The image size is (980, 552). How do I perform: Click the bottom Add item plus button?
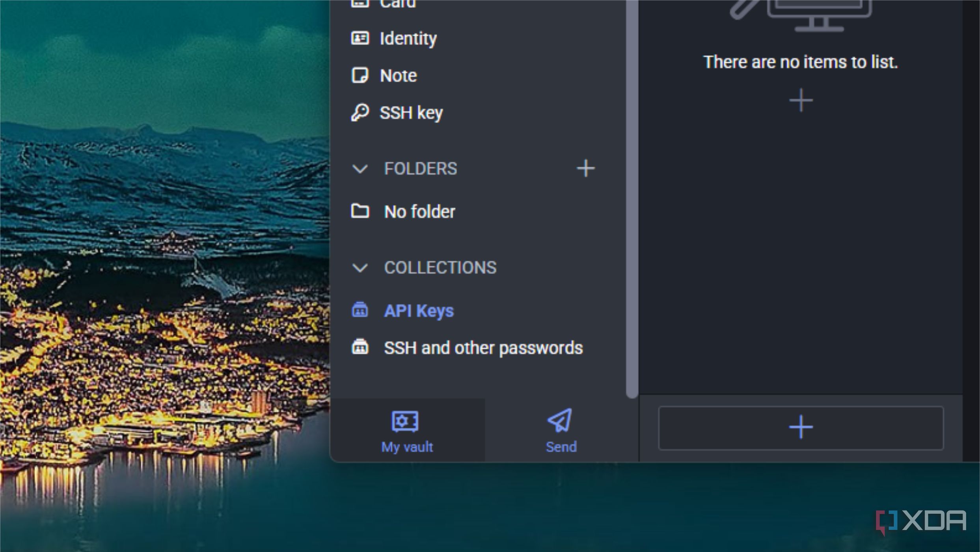(801, 428)
